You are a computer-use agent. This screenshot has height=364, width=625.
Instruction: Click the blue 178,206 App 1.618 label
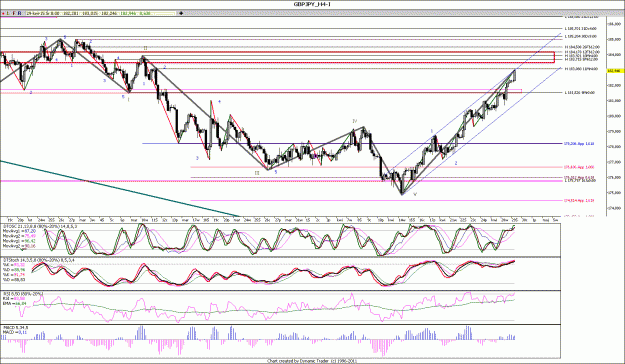click(x=579, y=144)
